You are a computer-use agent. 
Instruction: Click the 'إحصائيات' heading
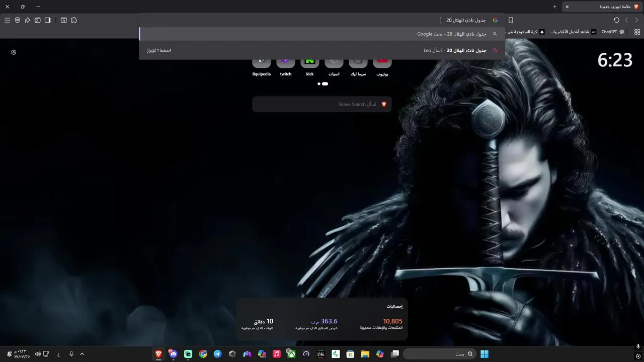pos(394,306)
